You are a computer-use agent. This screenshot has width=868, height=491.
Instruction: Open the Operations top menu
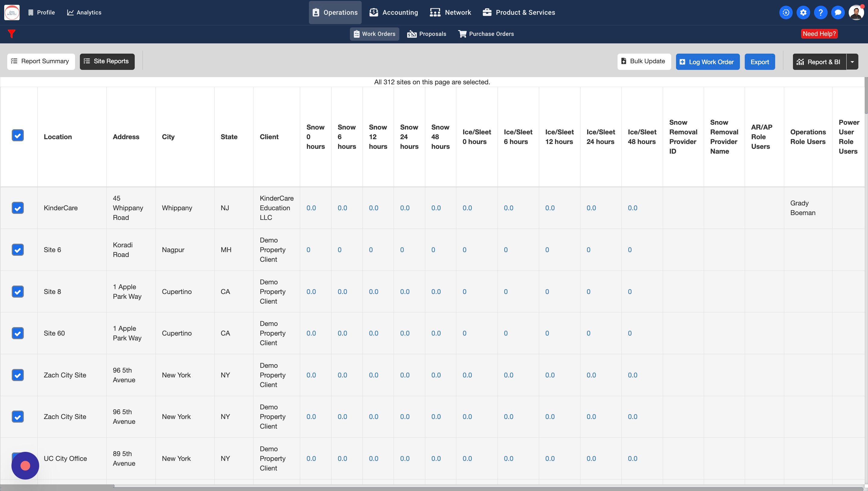click(x=335, y=12)
